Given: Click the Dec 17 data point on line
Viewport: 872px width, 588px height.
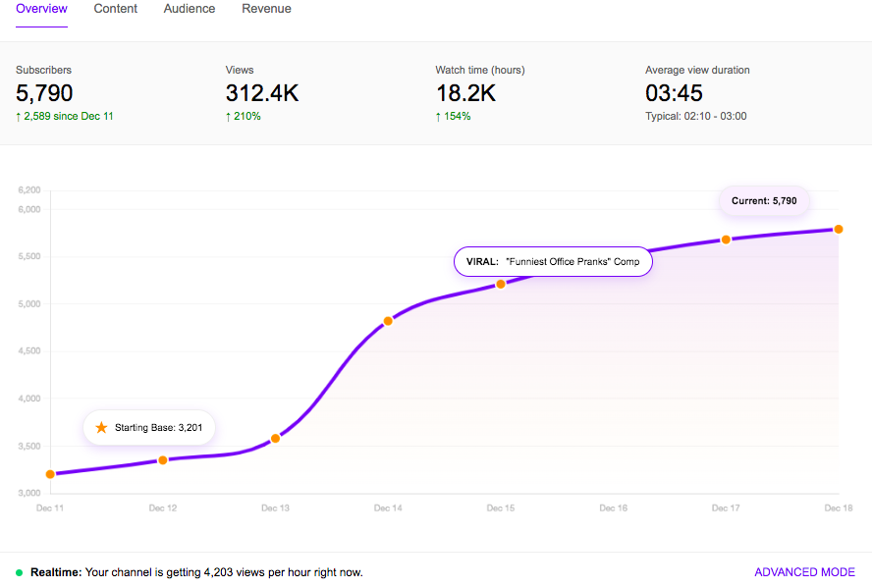Looking at the screenshot, I should click(x=726, y=240).
